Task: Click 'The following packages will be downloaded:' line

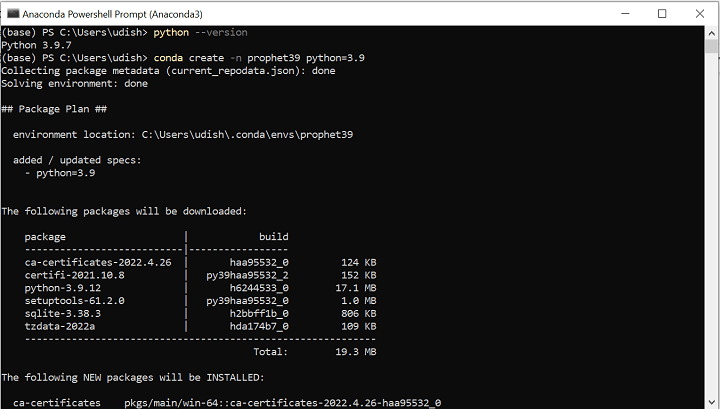Action: (124, 212)
